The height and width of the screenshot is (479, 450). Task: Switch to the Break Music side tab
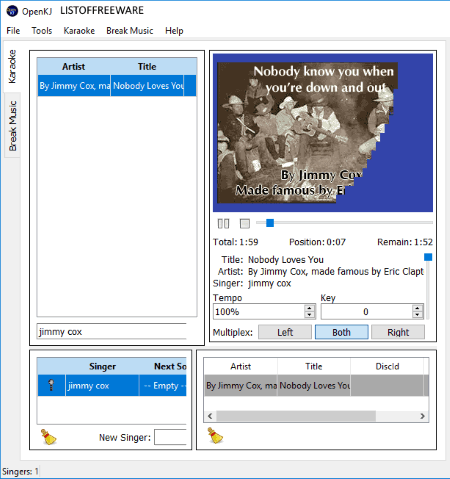pos(13,126)
